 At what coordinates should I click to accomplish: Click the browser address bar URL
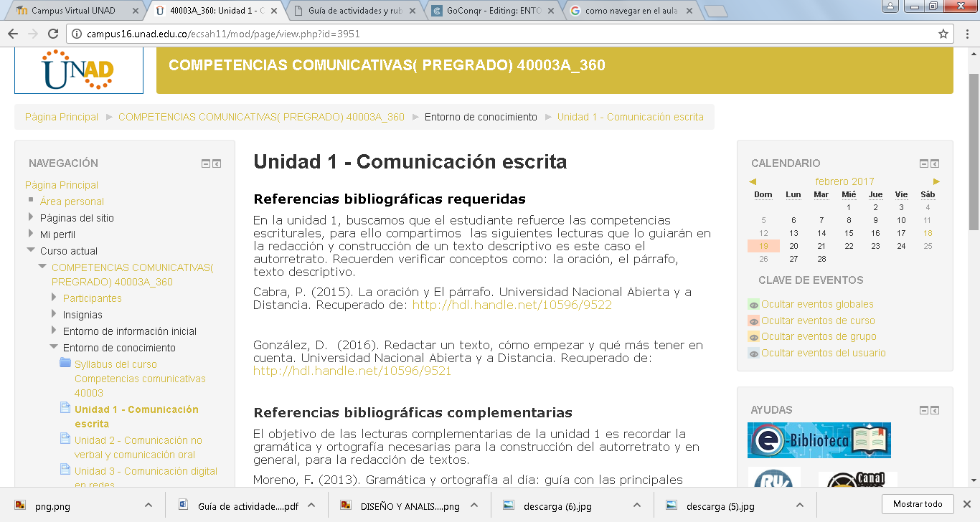point(222,34)
